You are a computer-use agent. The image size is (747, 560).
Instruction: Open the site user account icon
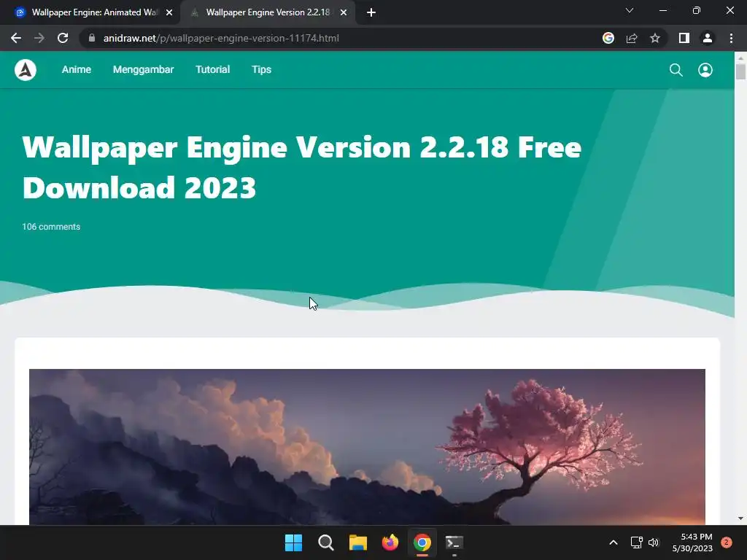705,70
